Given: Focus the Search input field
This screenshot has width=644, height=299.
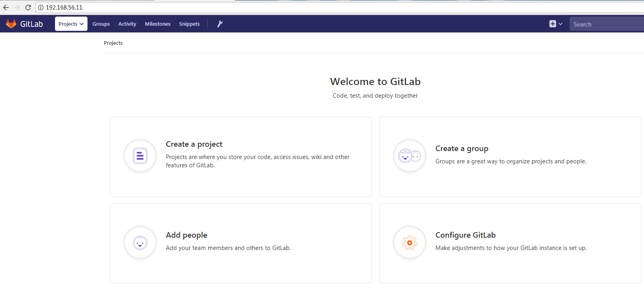Looking at the screenshot, I should [607, 24].
